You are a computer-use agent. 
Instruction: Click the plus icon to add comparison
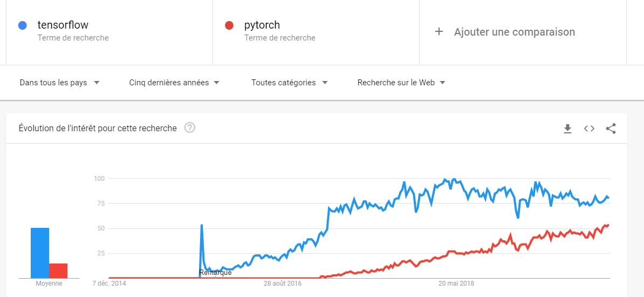tap(439, 32)
